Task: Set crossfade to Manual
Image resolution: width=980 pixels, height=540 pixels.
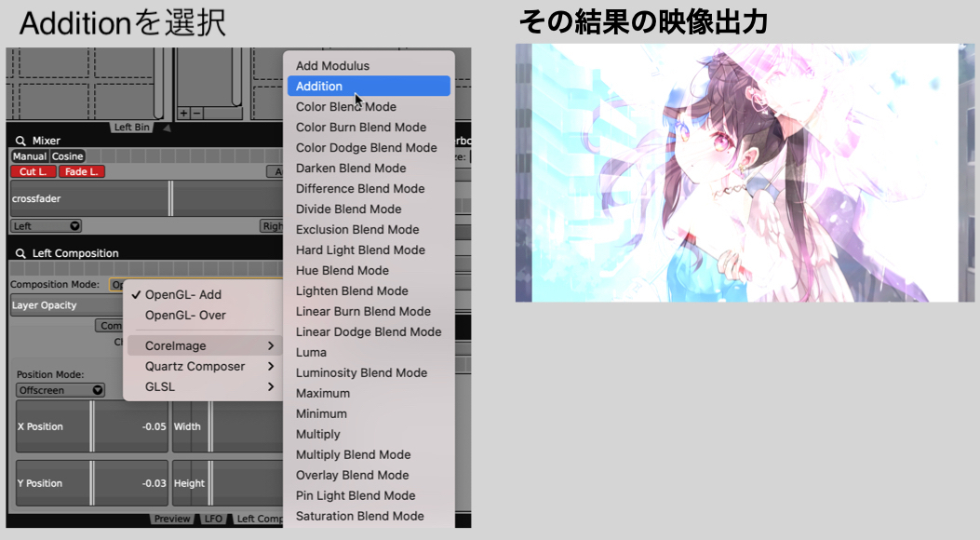Action: click(30, 156)
